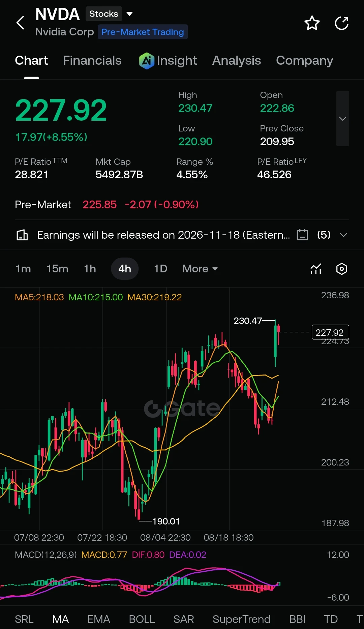Tap the events count (5)
Viewport: 364px width, 629px height.
324,235
